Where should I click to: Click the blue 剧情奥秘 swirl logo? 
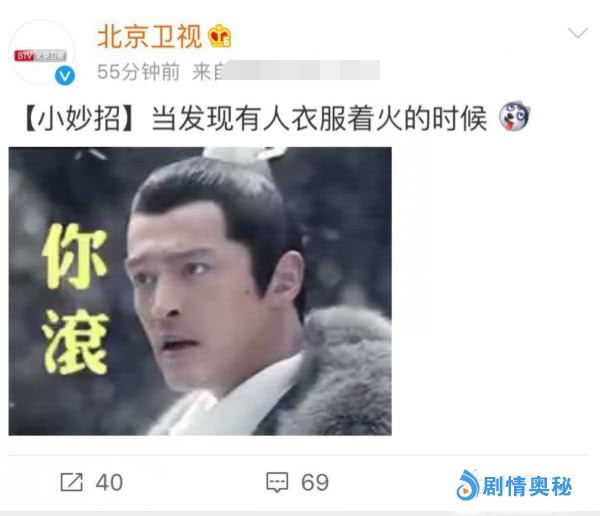(x=468, y=485)
